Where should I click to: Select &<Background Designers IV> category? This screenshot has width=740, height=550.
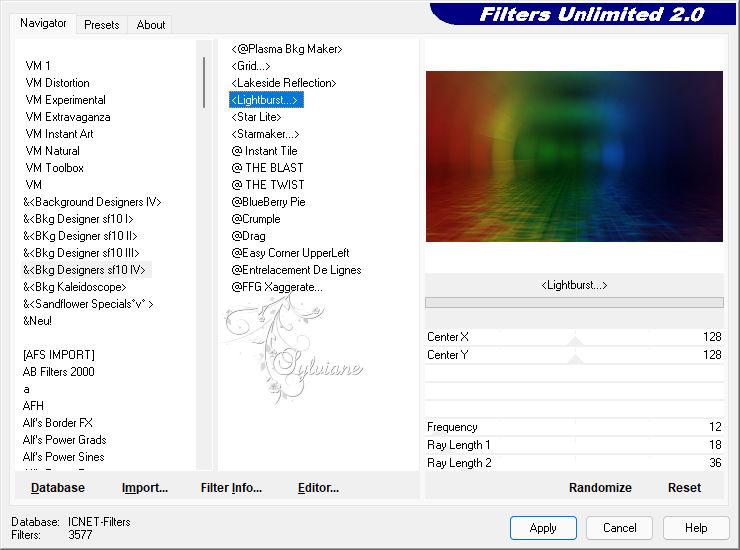click(x=92, y=202)
